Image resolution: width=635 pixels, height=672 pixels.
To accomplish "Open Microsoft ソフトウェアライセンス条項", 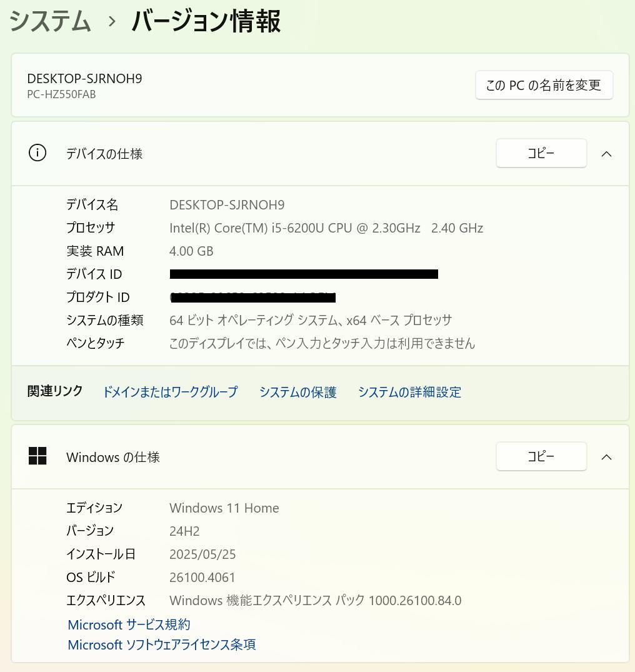I will (x=161, y=644).
